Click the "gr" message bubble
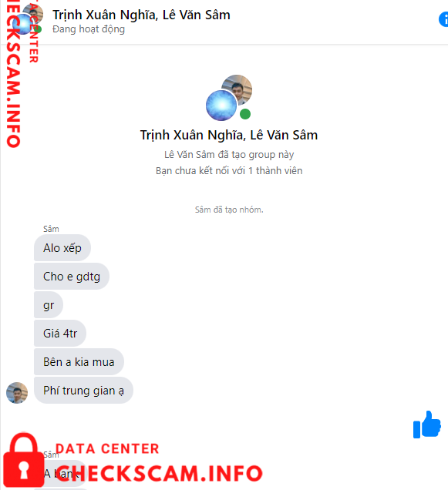The width and height of the screenshot is (448, 490). [49, 304]
